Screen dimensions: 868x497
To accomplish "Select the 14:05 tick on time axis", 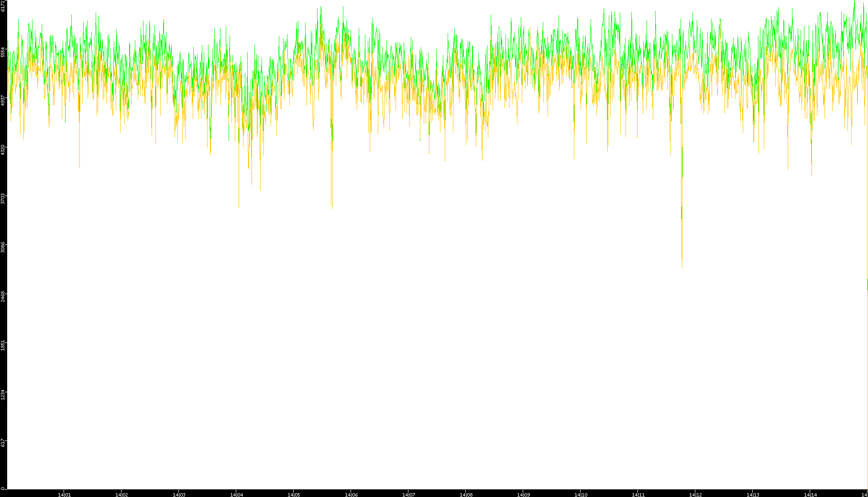I will pyautogui.click(x=294, y=495).
